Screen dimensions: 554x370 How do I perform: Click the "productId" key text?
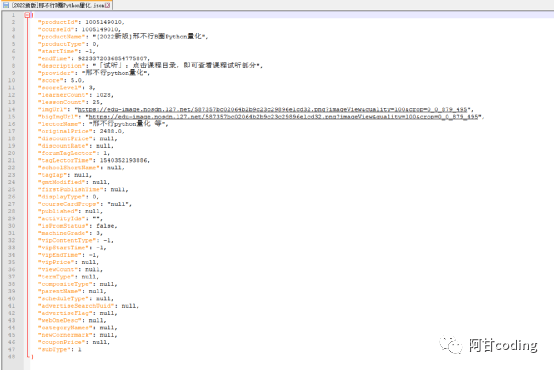click(57, 22)
